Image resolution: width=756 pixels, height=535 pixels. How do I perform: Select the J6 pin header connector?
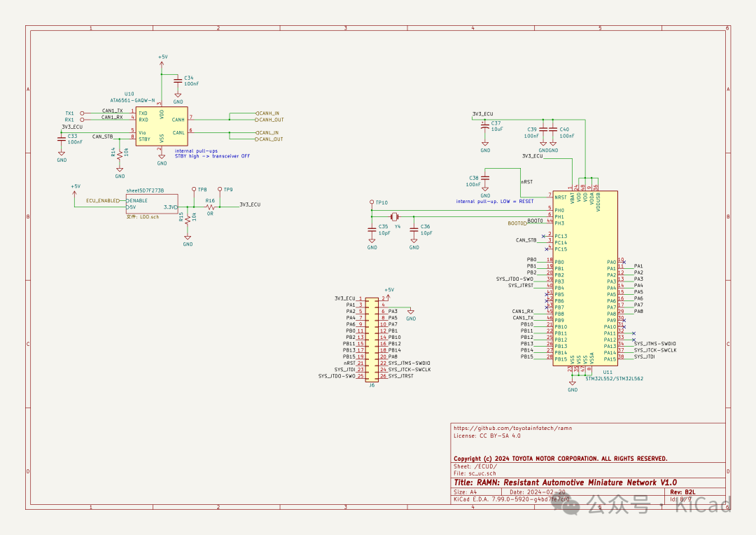[x=372, y=340]
